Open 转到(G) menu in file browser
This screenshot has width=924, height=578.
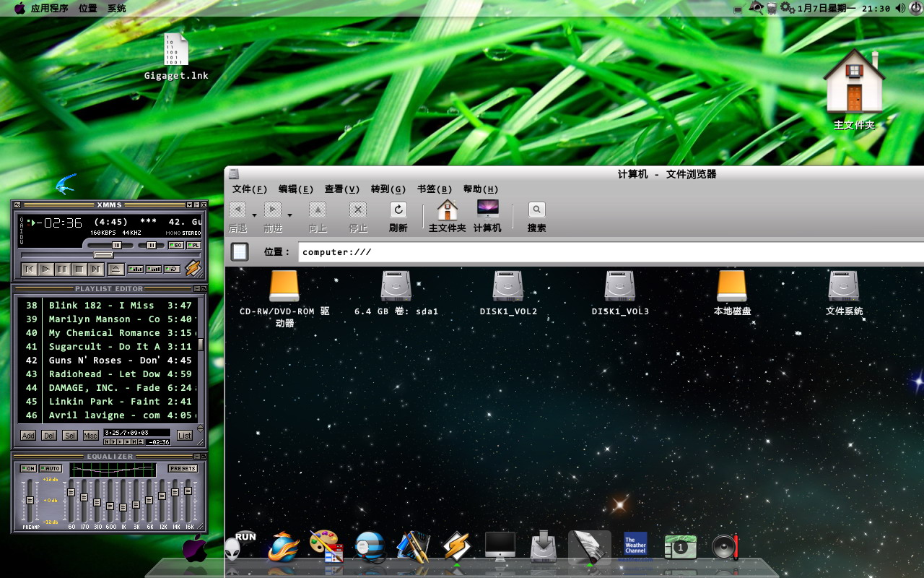388,189
